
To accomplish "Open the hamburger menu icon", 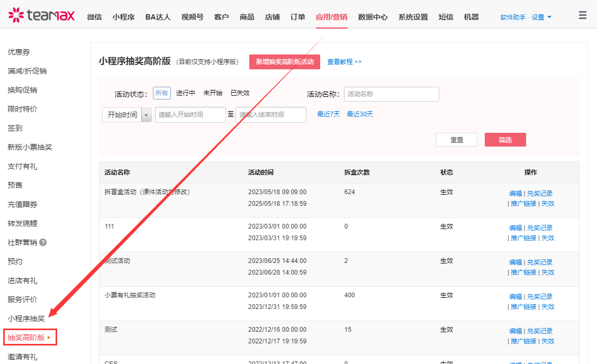I will [x=583, y=15].
